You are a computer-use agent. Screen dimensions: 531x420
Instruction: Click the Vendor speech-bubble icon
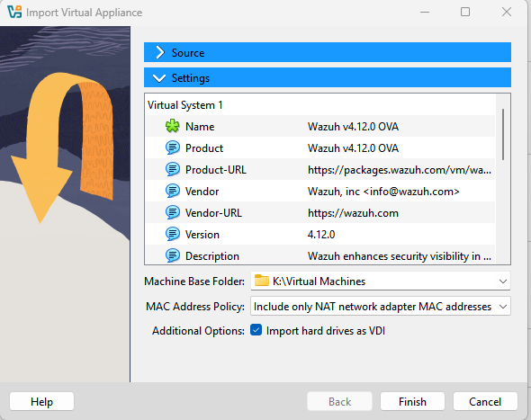click(x=173, y=192)
